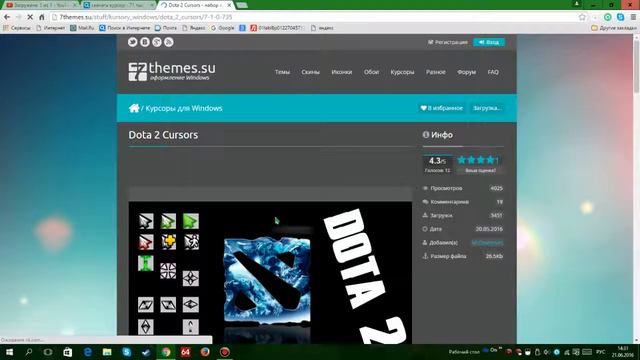
Task: Open Поиск в Интернете bookmark
Action: 125,28
